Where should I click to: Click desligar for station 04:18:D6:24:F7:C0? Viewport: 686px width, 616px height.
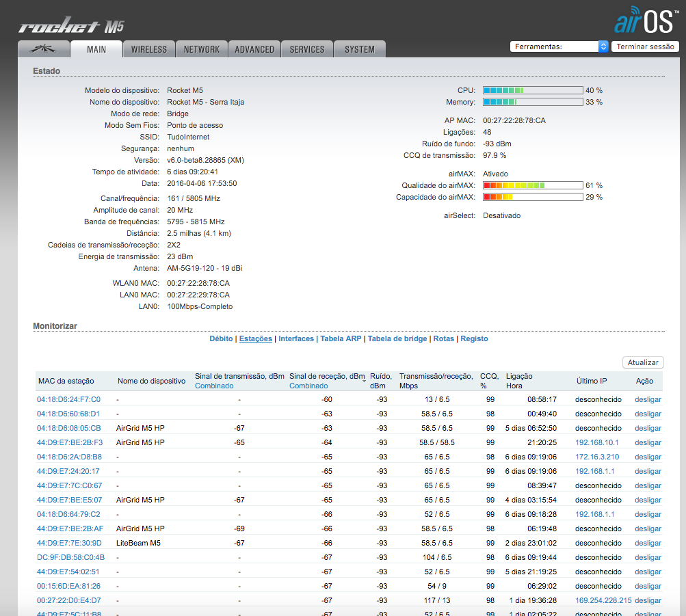pyautogui.click(x=648, y=399)
